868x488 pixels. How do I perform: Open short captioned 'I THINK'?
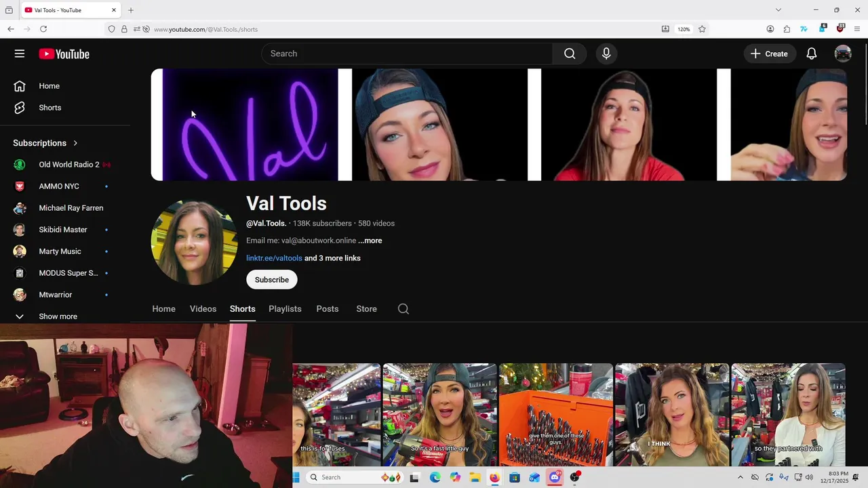tap(672, 415)
